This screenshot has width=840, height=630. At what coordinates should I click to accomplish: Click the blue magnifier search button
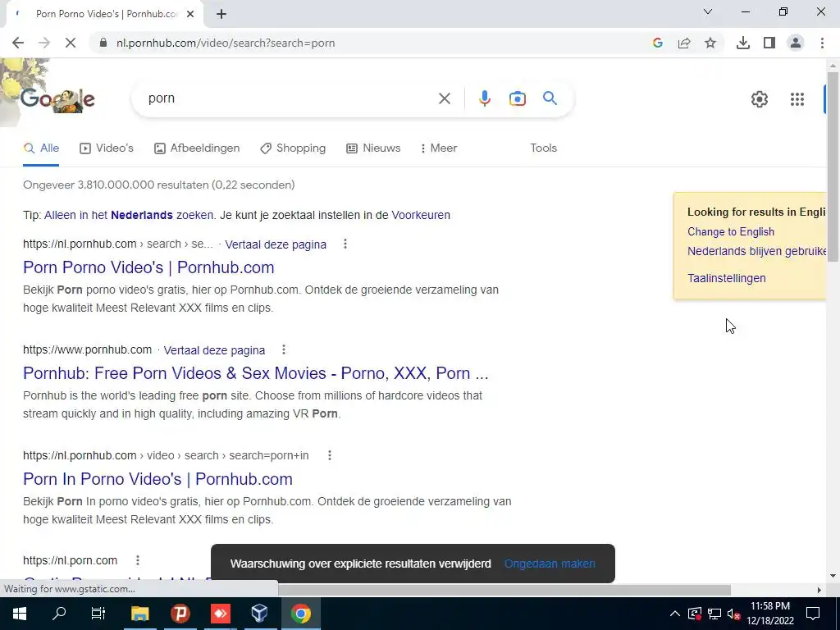(x=550, y=98)
